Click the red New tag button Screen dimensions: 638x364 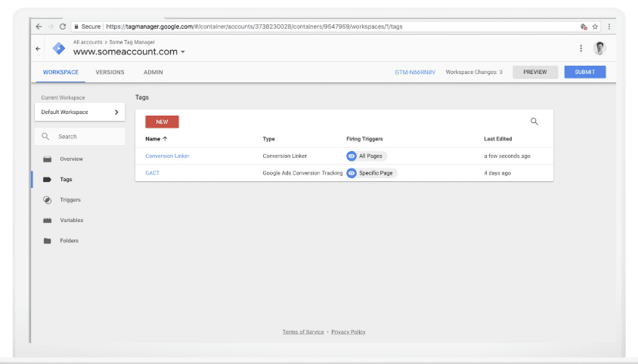162,122
